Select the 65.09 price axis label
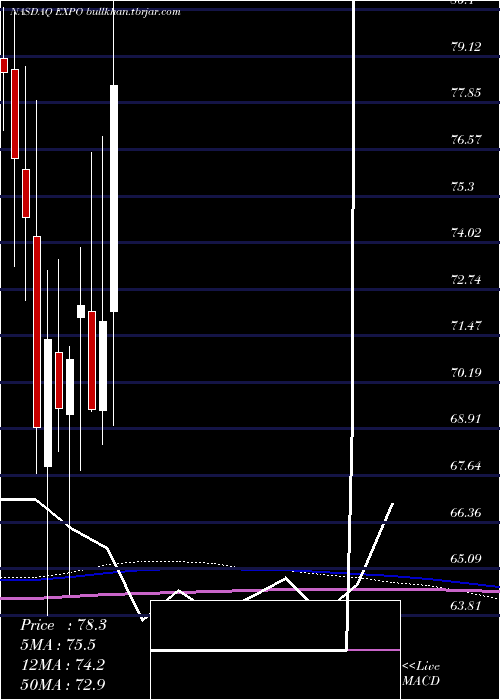Screen dimensions: 500x700 point(467,558)
